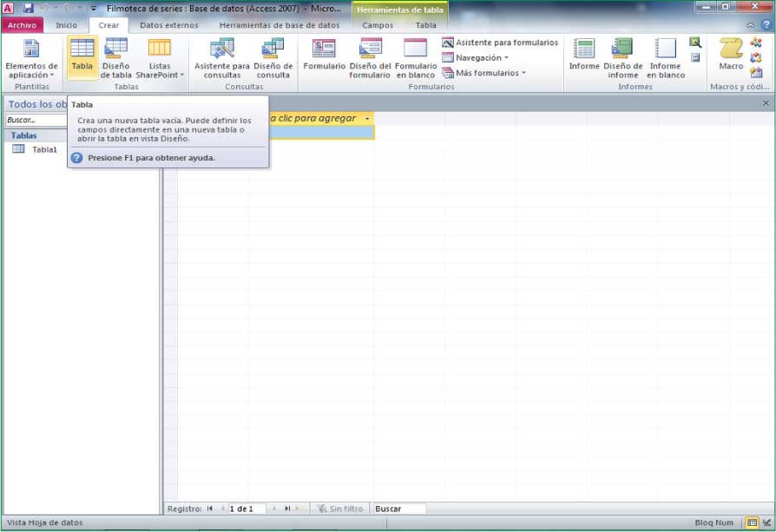Switch to Datasheet view status bar icon
Viewport: 776px width, 532px height.
751,522
